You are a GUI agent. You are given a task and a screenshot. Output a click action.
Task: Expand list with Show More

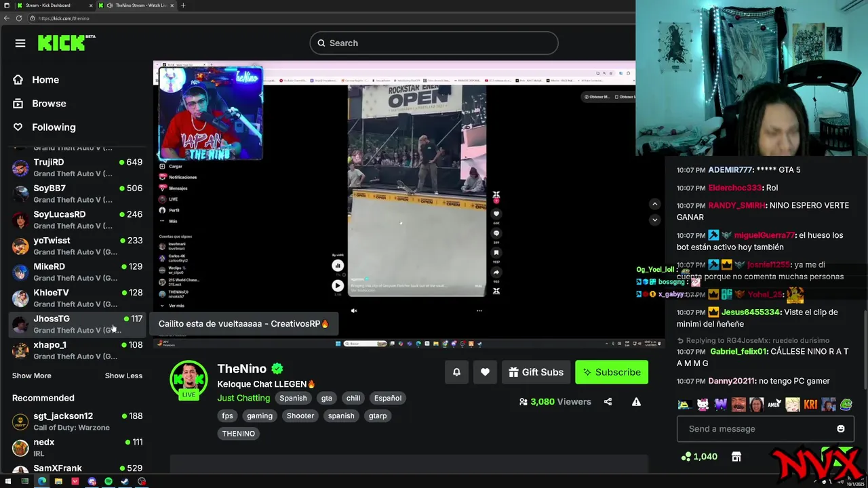click(31, 375)
